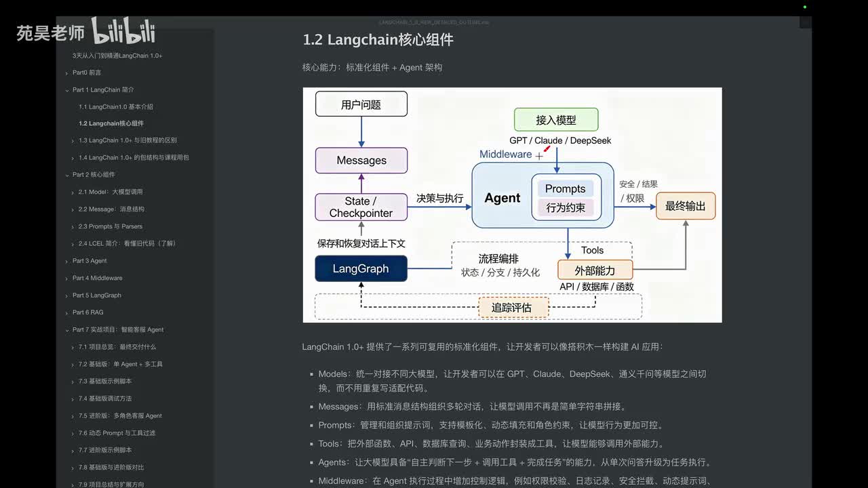Click the Tools bullet about 外部函数
The width and height of the screenshot is (868, 488).
point(492,444)
